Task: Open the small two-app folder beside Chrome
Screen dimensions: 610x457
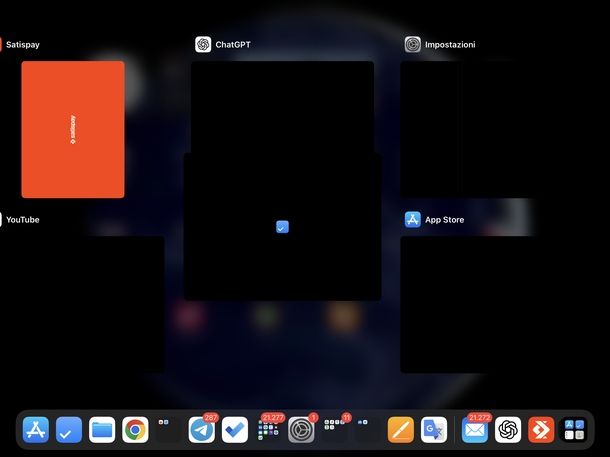Action: pyautogui.click(x=168, y=430)
